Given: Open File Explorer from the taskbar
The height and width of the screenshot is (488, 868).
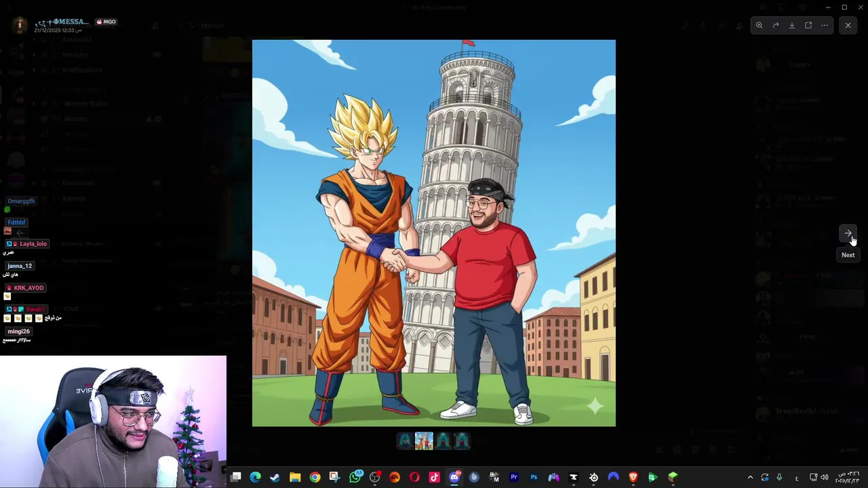Looking at the screenshot, I should [x=295, y=477].
